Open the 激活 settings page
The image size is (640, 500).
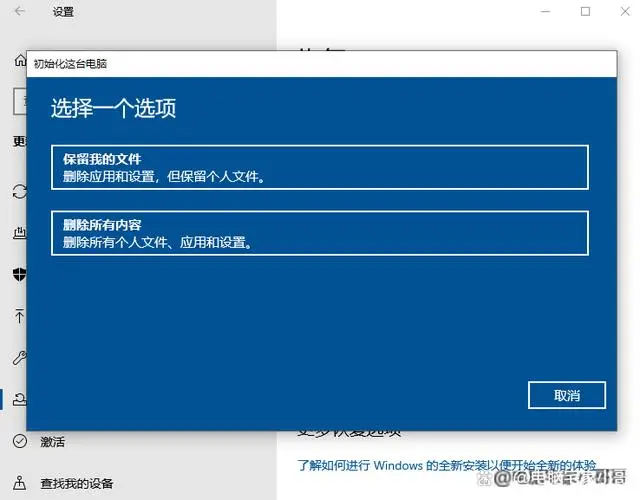pyautogui.click(x=52, y=442)
